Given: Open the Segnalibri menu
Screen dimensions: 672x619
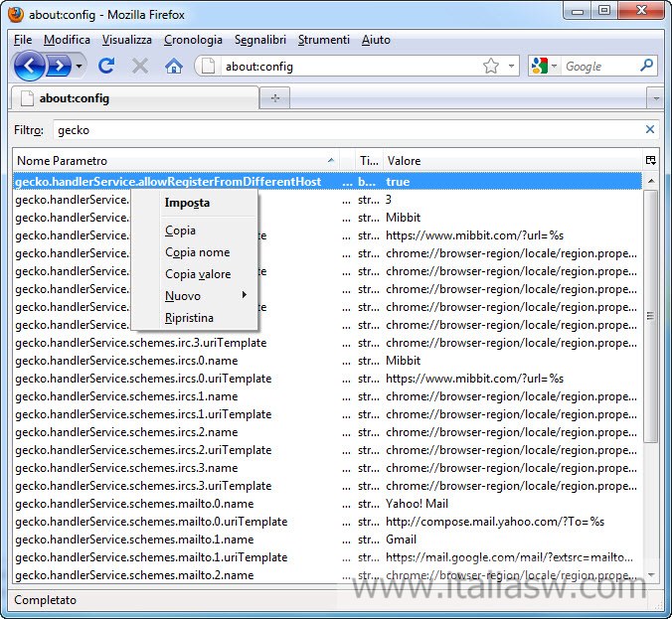Looking at the screenshot, I should click(260, 40).
